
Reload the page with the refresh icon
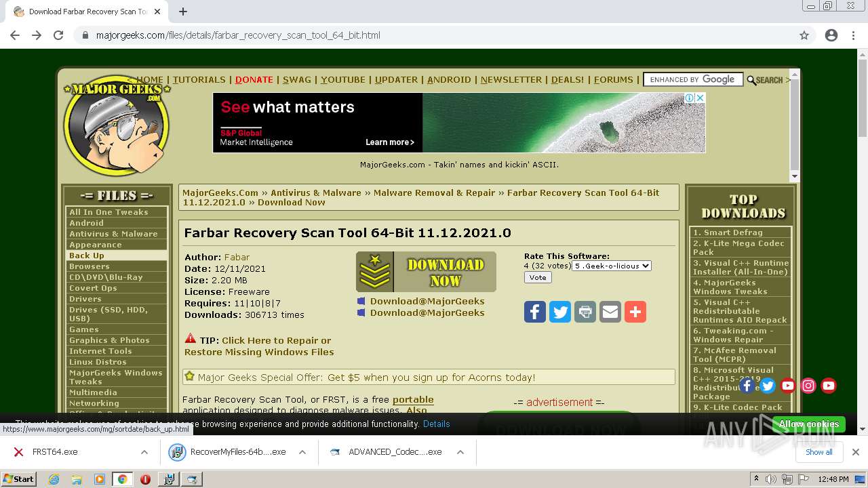[58, 35]
